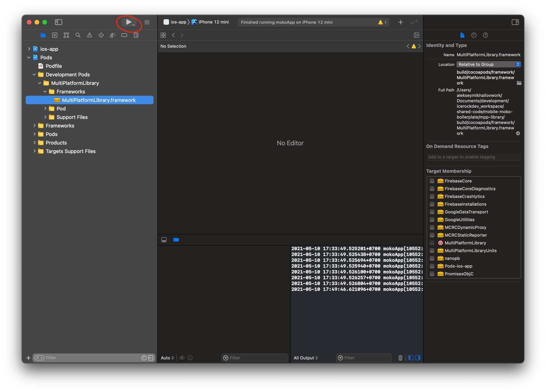Check FirebaseCoreDiagnostics target membership
This screenshot has width=546, height=392.
tap(432, 189)
